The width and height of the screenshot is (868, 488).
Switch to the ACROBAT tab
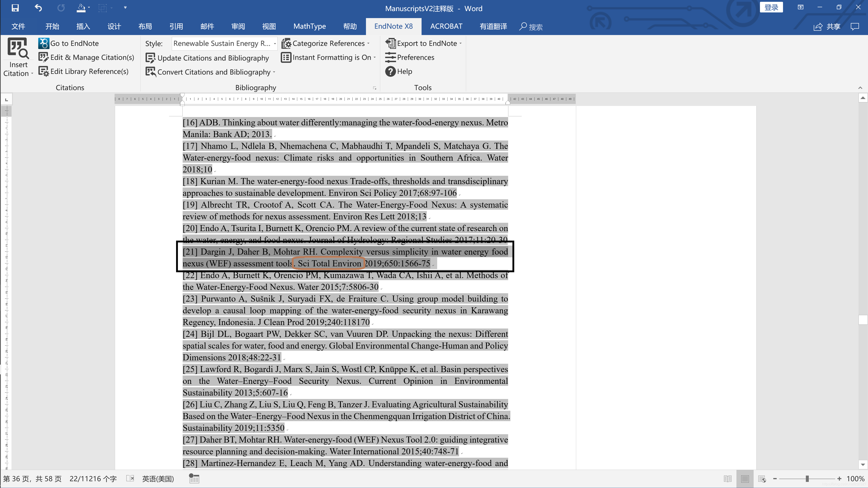446,26
